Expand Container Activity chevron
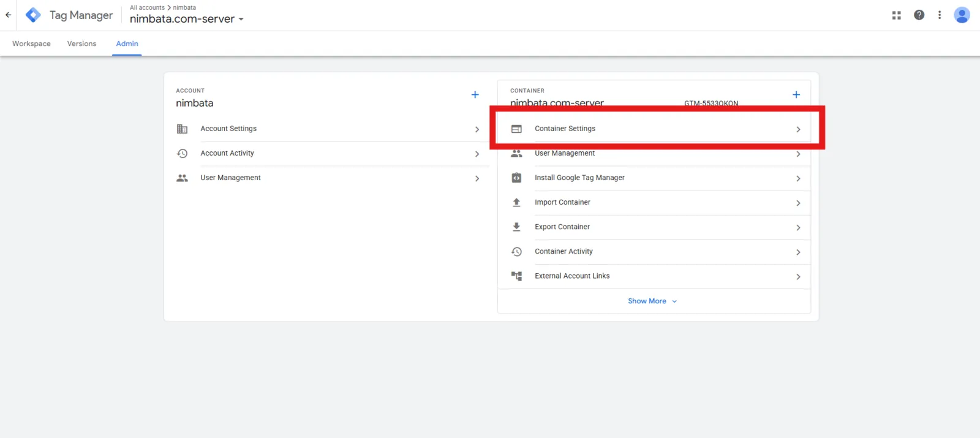980x438 pixels. coord(798,252)
